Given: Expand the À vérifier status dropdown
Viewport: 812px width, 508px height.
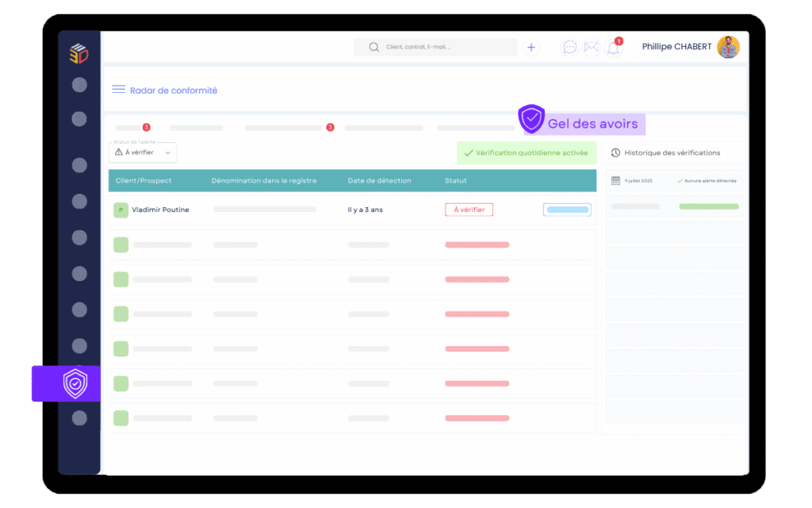Looking at the screenshot, I should (143, 152).
